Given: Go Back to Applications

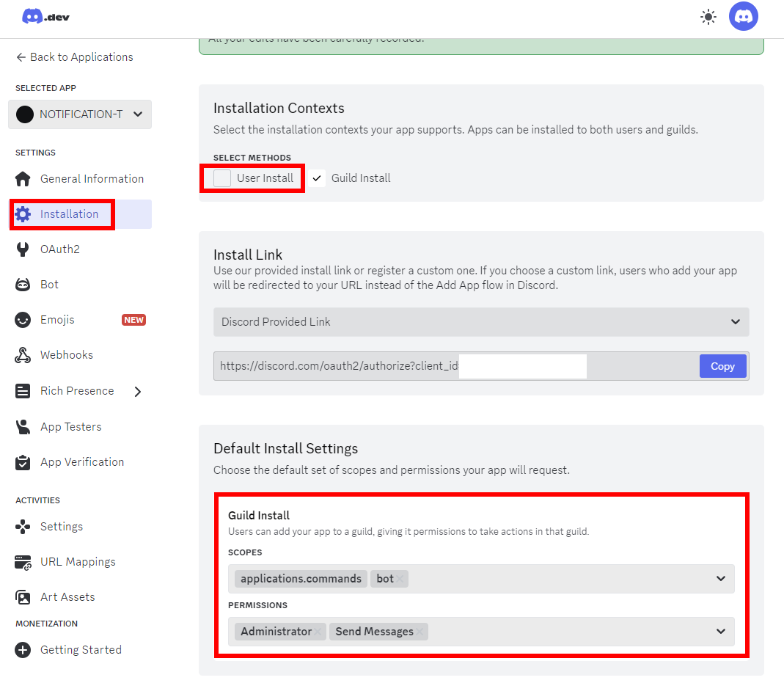Looking at the screenshot, I should point(74,57).
